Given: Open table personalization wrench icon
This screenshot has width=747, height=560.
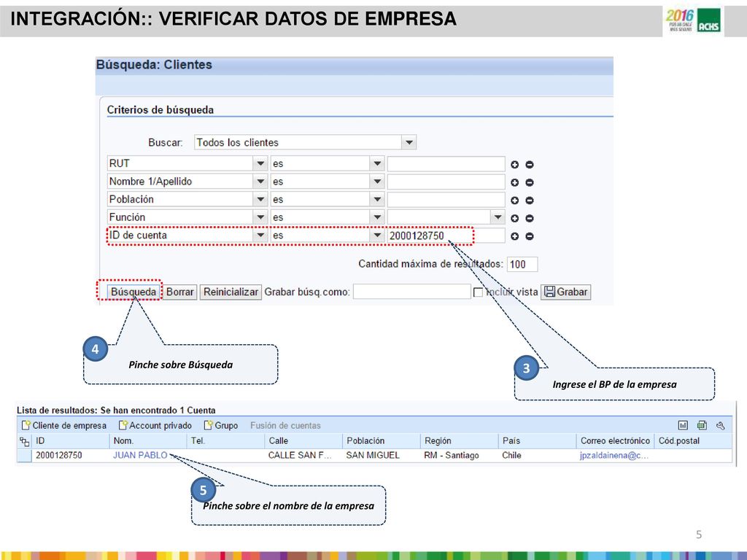Looking at the screenshot, I should pyautogui.click(x=720, y=425).
